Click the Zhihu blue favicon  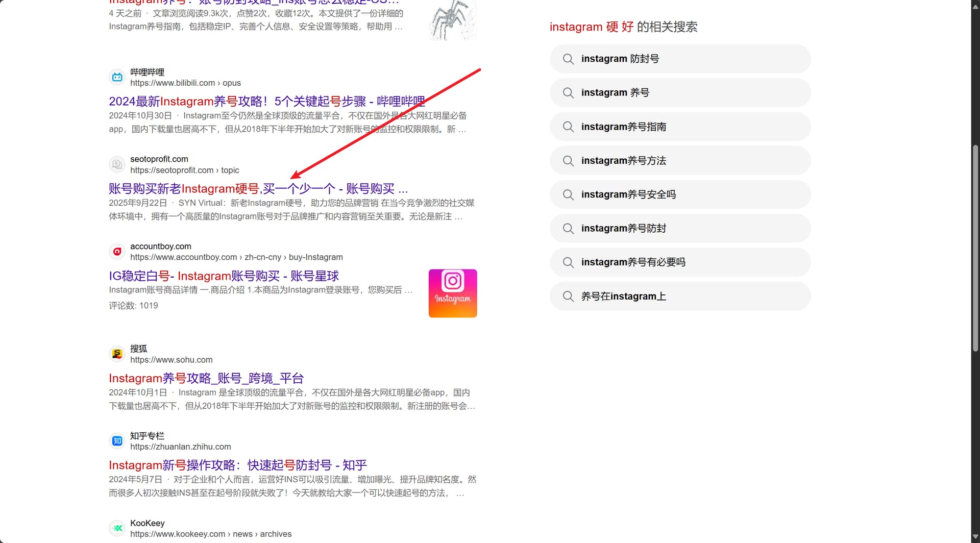[x=117, y=441]
